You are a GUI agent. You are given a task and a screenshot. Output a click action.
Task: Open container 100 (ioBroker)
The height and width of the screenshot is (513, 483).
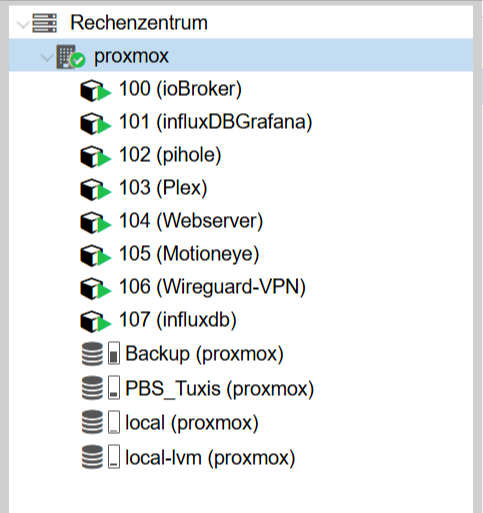coord(180,89)
